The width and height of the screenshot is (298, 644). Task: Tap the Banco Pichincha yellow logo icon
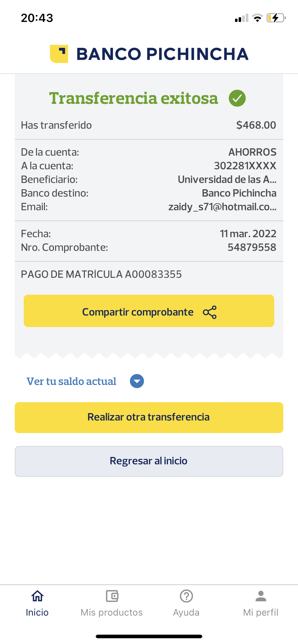click(59, 54)
